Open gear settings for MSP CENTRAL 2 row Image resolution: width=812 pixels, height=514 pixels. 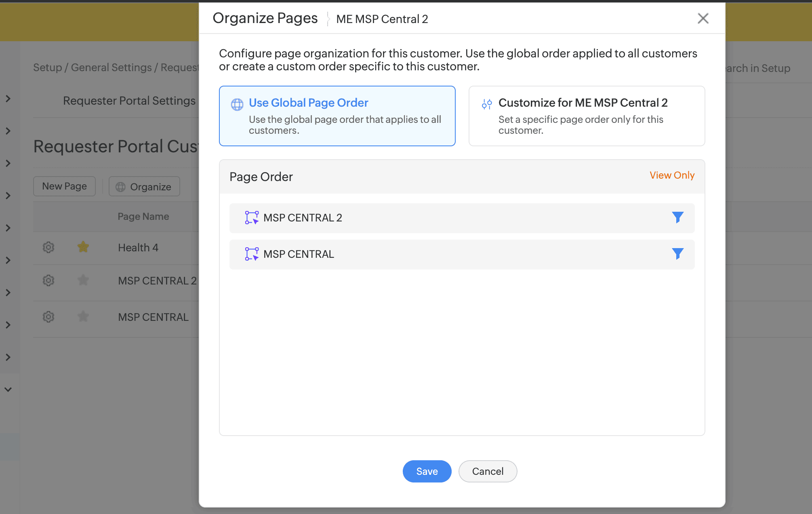(x=48, y=280)
